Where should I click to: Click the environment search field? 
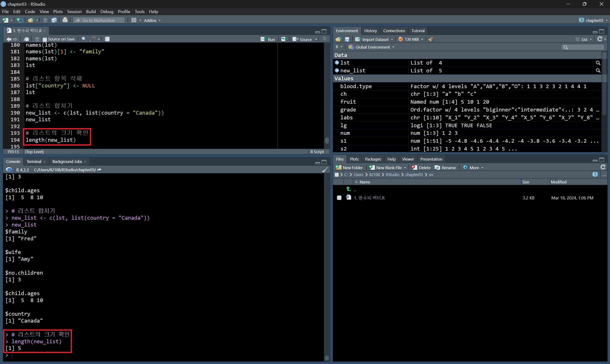point(584,47)
